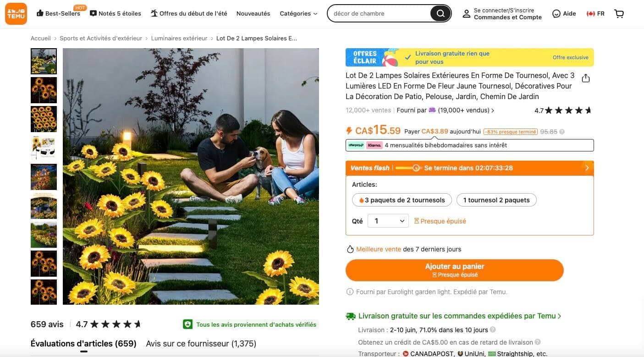The width and height of the screenshot is (644, 357).
Task: Open the Luminaires extérieur breadcrumb link
Action: point(179,39)
